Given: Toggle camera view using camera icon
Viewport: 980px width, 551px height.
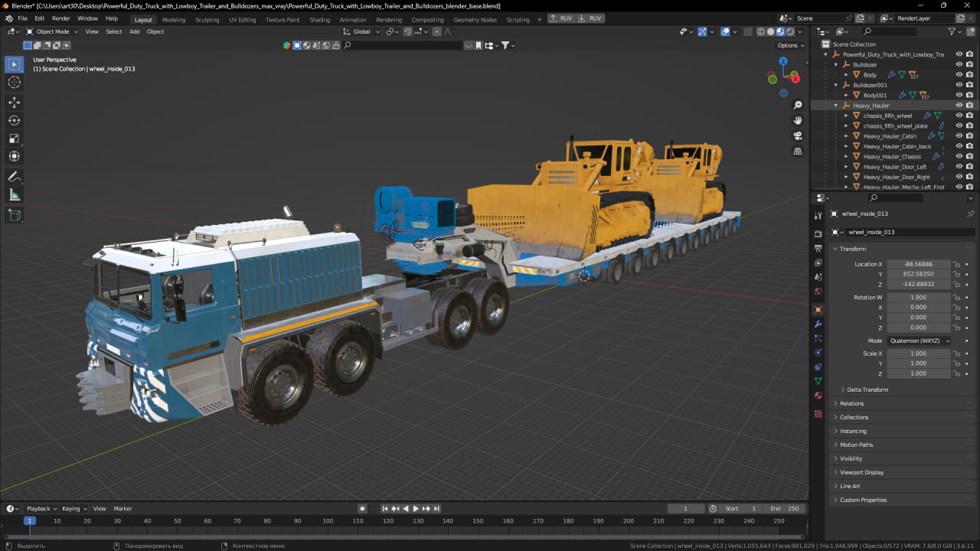Looking at the screenshot, I should coord(798,135).
